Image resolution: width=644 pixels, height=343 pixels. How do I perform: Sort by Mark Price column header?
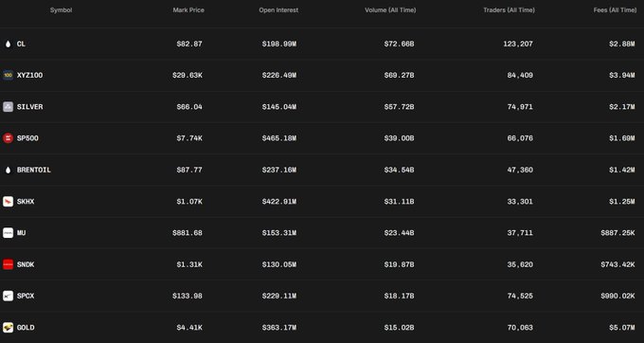(188, 9)
